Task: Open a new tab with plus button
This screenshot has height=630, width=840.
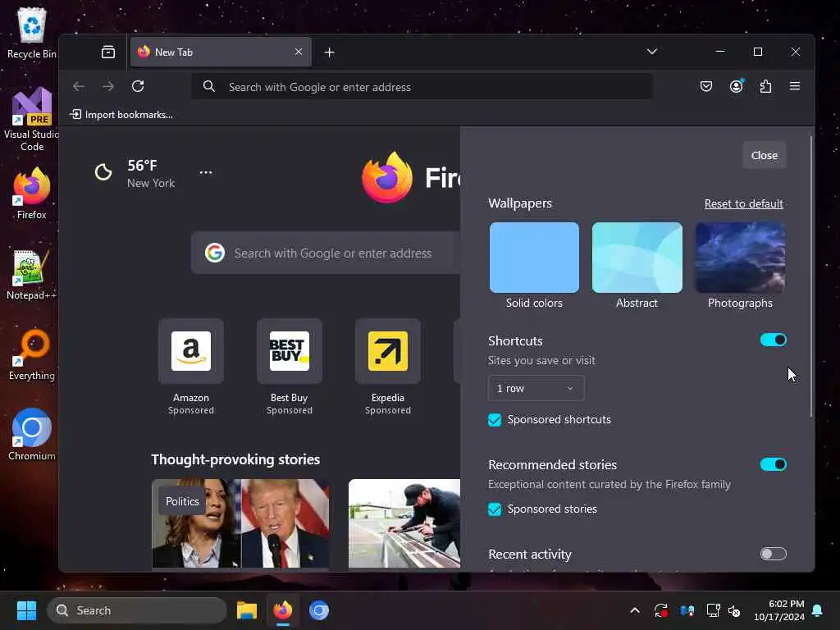Action: 330,52
